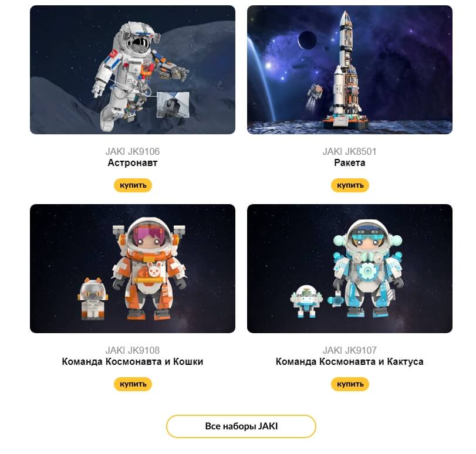
Task: Open the astronaut and cat team image
Action: tap(133, 269)
